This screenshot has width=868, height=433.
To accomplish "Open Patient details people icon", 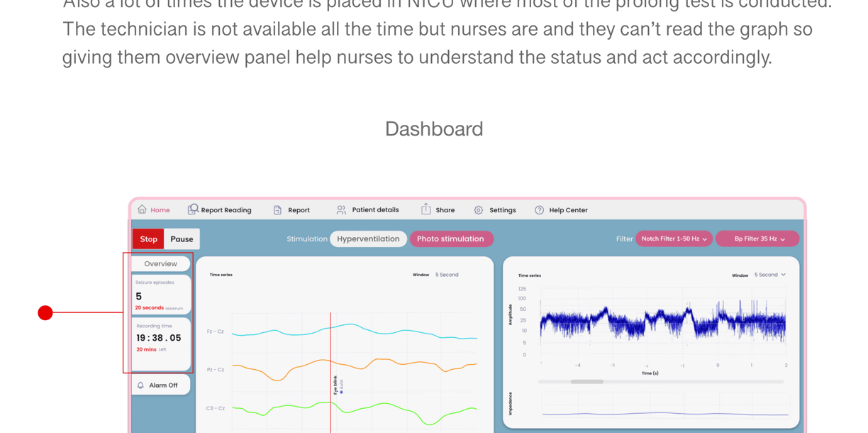I will click(x=341, y=210).
